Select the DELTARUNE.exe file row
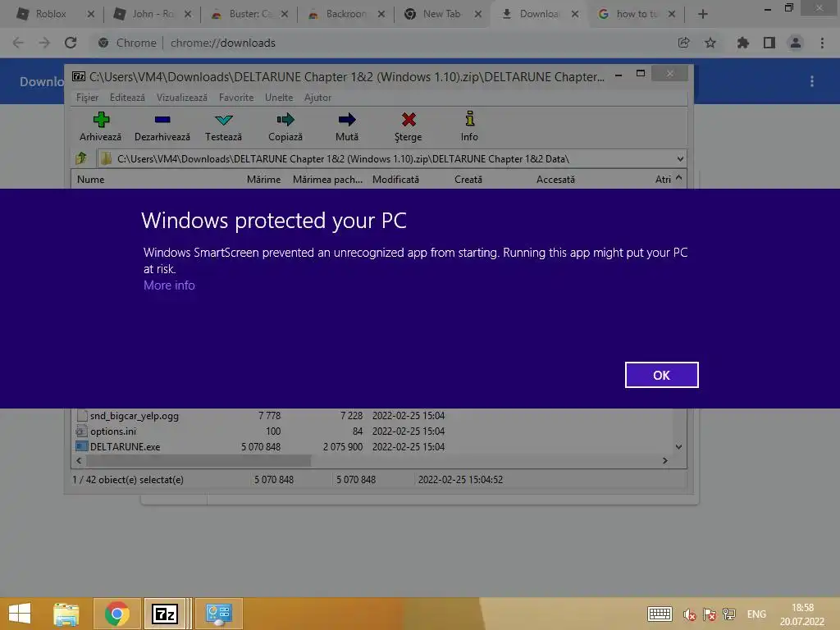840x630 pixels. pyautogui.click(x=372, y=447)
